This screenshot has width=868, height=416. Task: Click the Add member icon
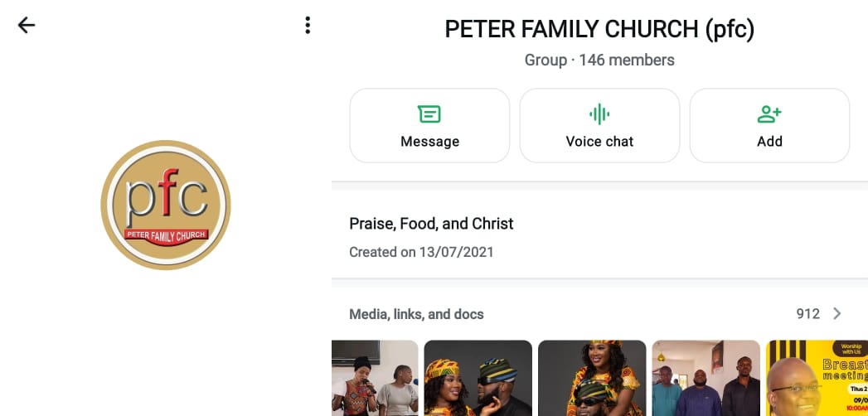(769, 114)
